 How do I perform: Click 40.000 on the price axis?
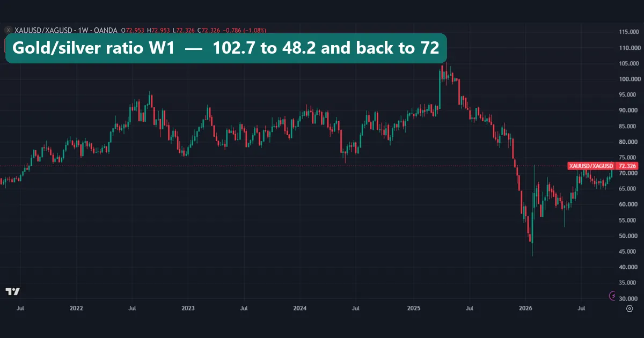click(629, 267)
